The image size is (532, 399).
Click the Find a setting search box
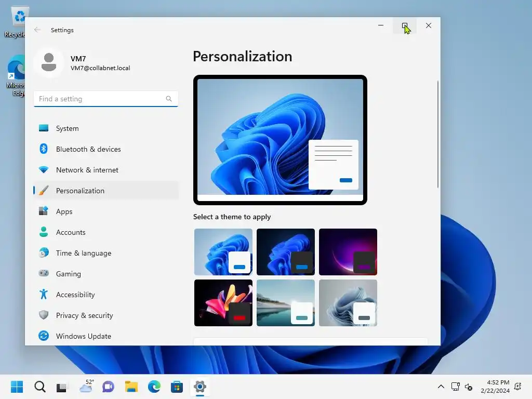tap(106, 99)
